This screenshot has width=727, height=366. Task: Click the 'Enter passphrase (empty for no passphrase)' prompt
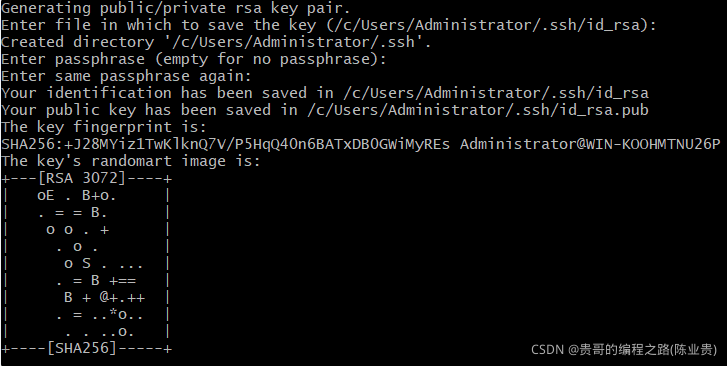(x=193, y=59)
